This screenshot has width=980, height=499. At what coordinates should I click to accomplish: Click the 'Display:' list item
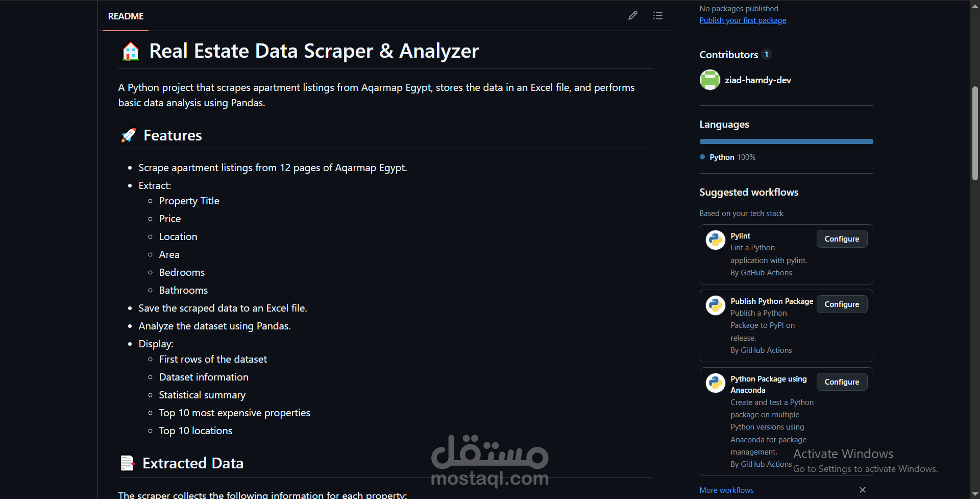coord(156,344)
